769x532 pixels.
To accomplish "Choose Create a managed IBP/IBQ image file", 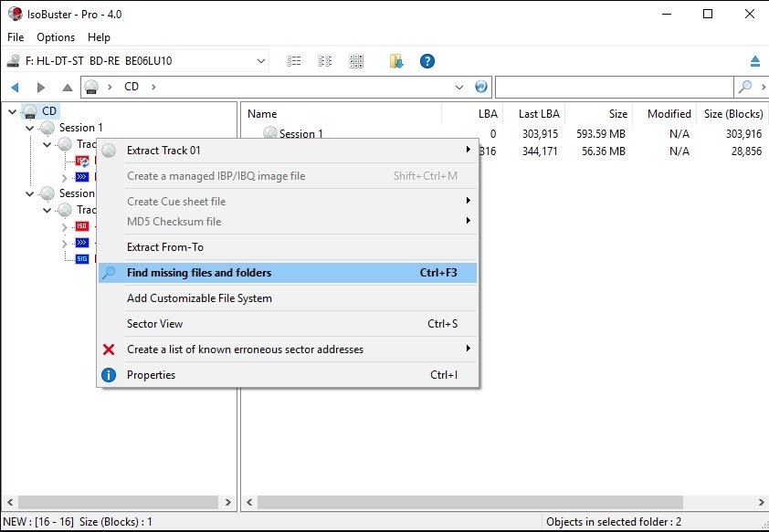I will [288, 176].
